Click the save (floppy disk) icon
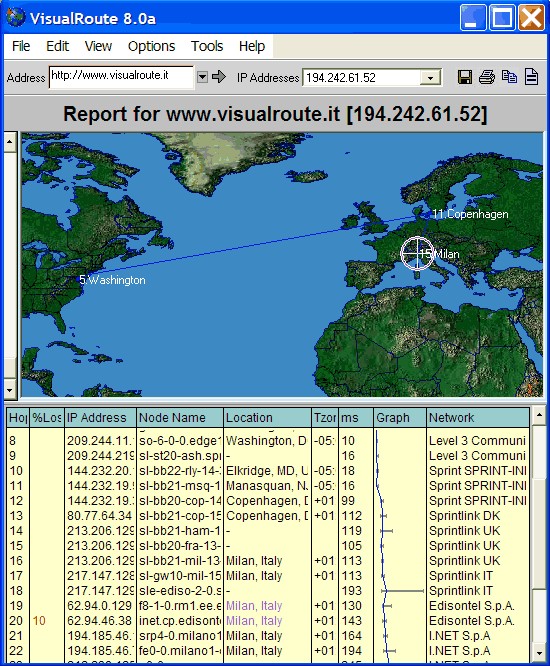 pos(465,77)
